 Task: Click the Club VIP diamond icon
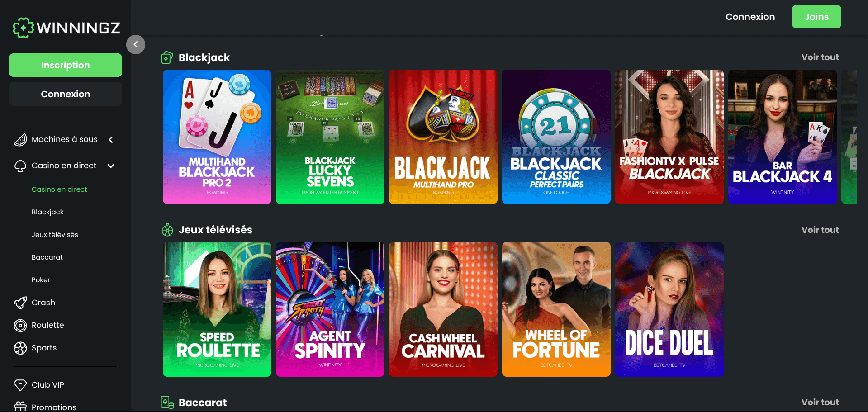click(x=20, y=385)
